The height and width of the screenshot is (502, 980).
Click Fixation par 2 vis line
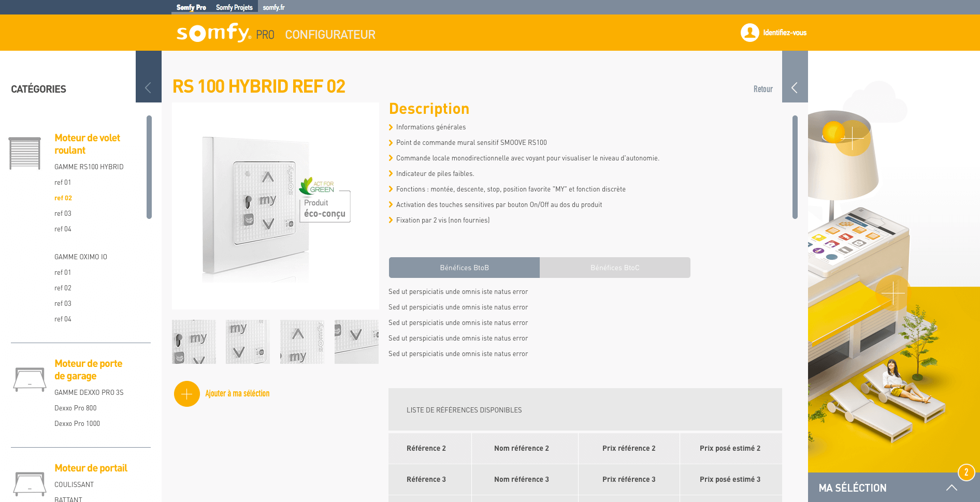click(x=443, y=220)
